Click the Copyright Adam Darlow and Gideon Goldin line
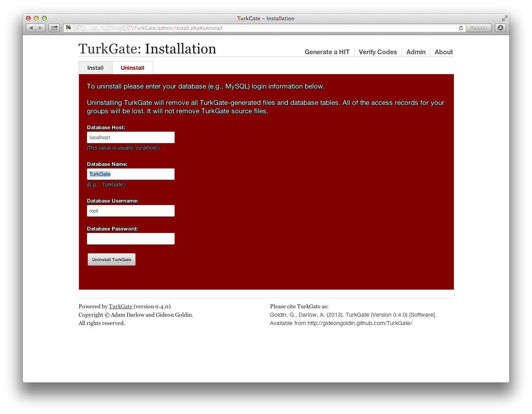Screen dimensions: 532x414 (136, 315)
